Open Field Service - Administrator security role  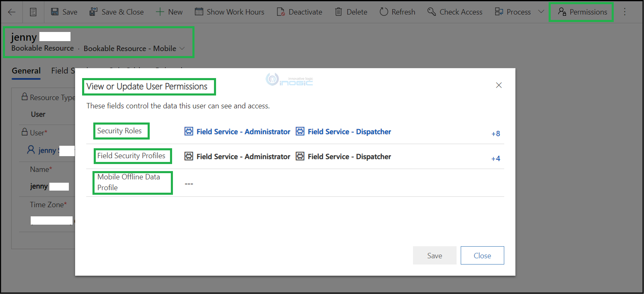[243, 132]
